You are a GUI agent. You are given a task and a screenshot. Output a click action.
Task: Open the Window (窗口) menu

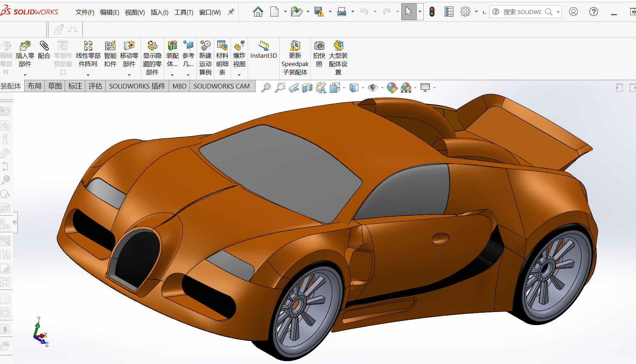click(x=210, y=12)
